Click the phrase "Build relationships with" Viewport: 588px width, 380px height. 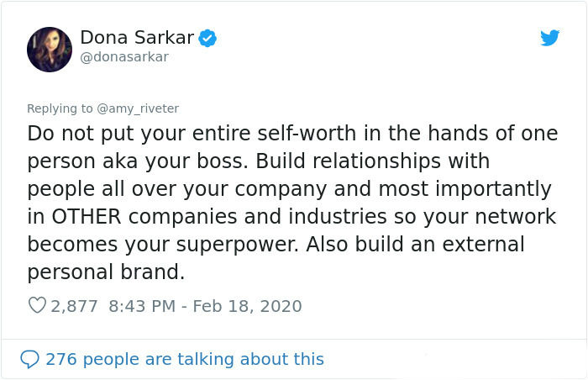click(373, 161)
